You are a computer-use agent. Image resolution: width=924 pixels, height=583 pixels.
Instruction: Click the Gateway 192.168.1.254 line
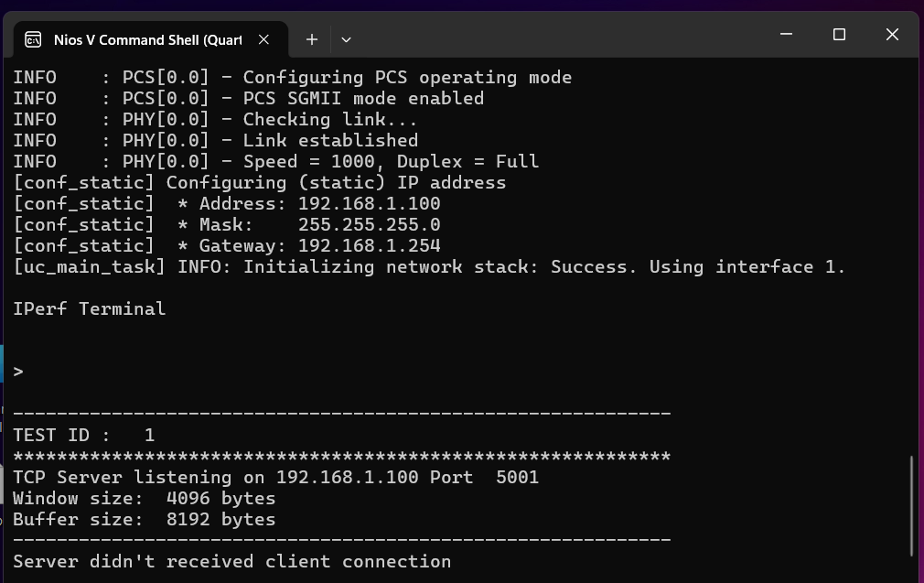click(227, 245)
